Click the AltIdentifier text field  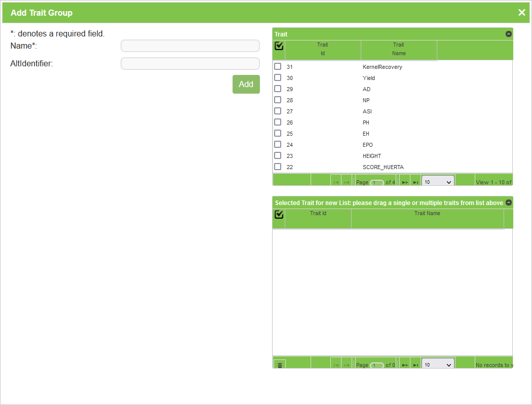coord(190,64)
